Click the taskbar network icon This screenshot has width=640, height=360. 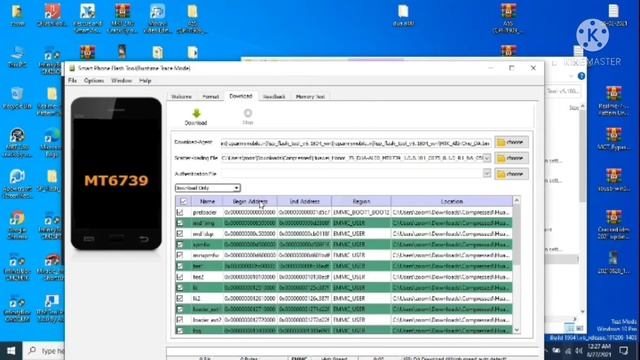[x=568, y=351]
